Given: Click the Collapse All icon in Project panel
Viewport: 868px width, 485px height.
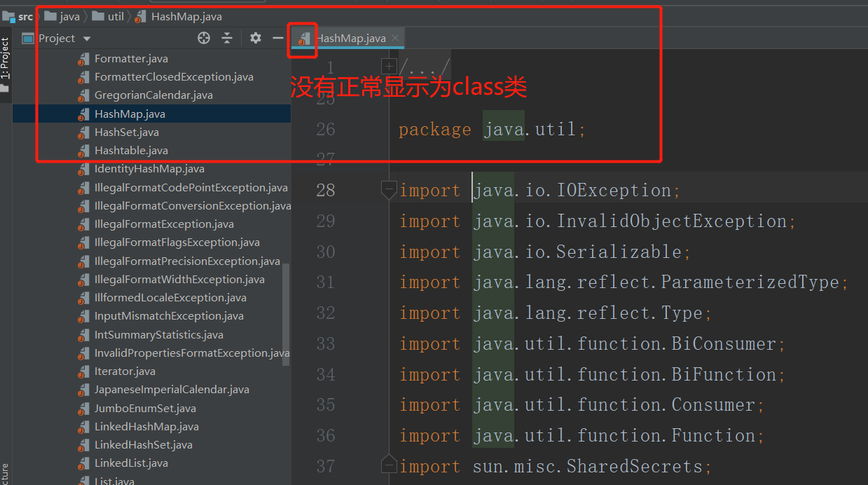Looking at the screenshot, I should [x=226, y=39].
